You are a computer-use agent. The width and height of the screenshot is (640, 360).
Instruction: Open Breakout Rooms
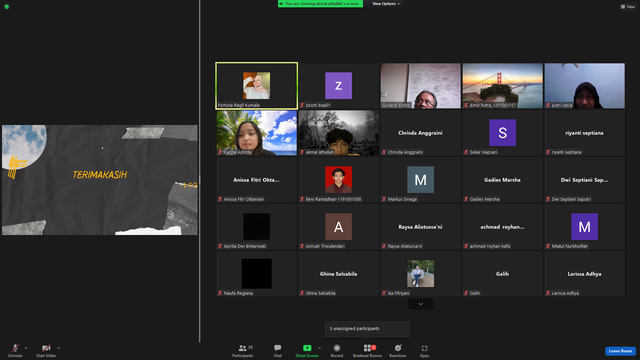pyautogui.click(x=367, y=350)
